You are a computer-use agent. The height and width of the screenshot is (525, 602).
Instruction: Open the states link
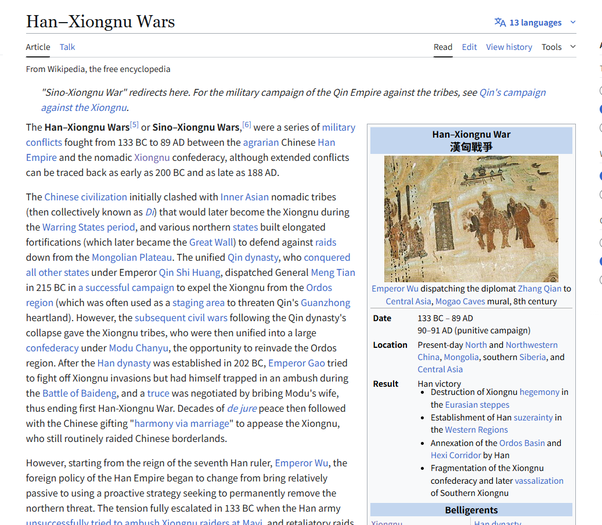(245, 227)
